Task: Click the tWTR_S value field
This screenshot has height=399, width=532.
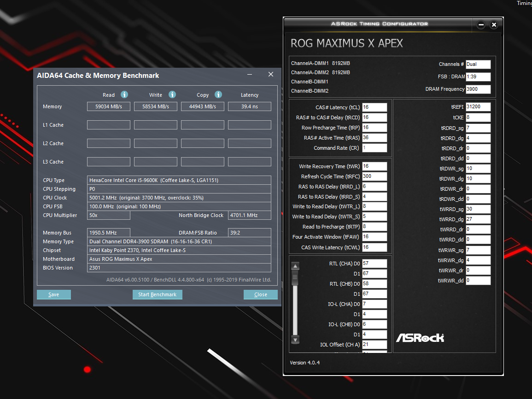Action: point(374,217)
